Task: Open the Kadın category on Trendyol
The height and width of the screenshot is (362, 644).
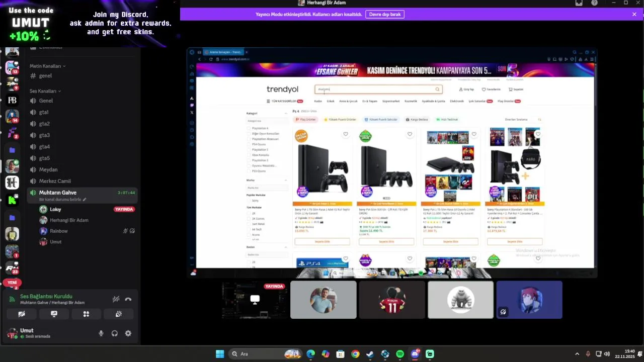Action: click(x=318, y=101)
